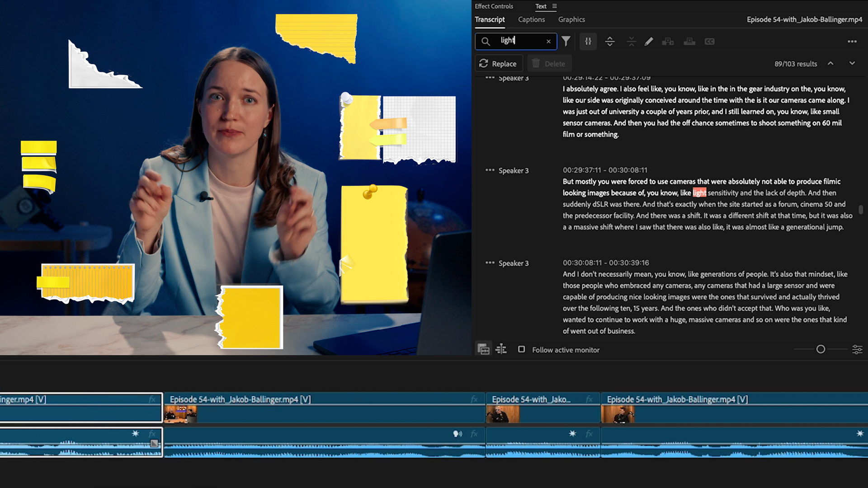
Task: Open transcript display settings sliders icon
Action: click(x=588, y=42)
